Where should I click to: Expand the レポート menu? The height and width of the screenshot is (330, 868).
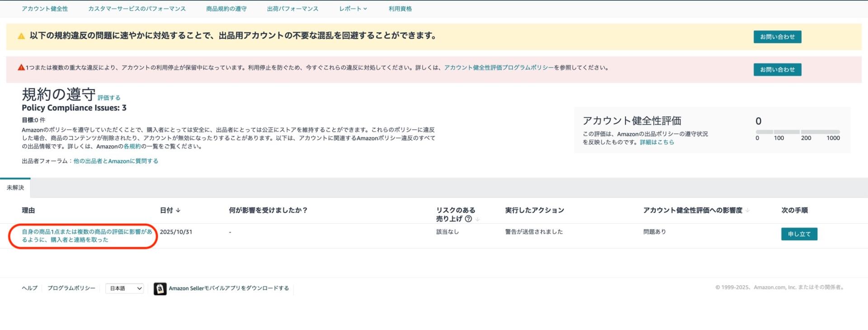[x=353, y=9]
